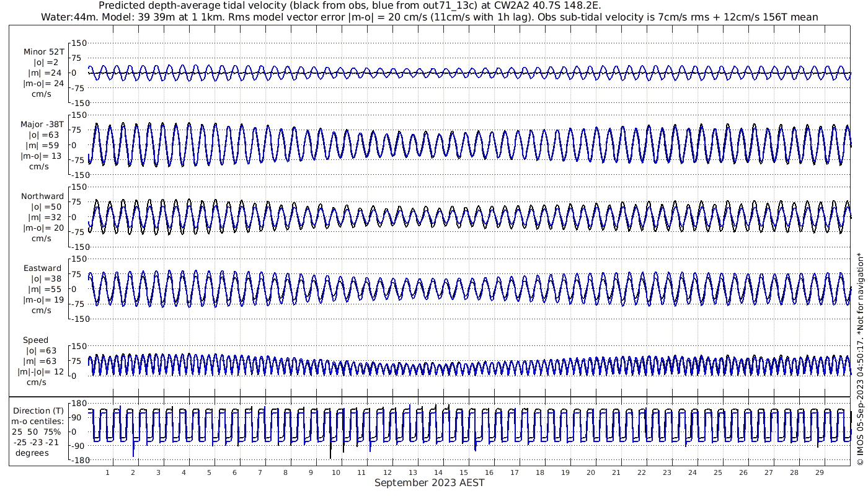The width and height of the screenshot is (868, 496).
Task: Click the 'Major -38T' panel label
Action: (x=42, y=124)
